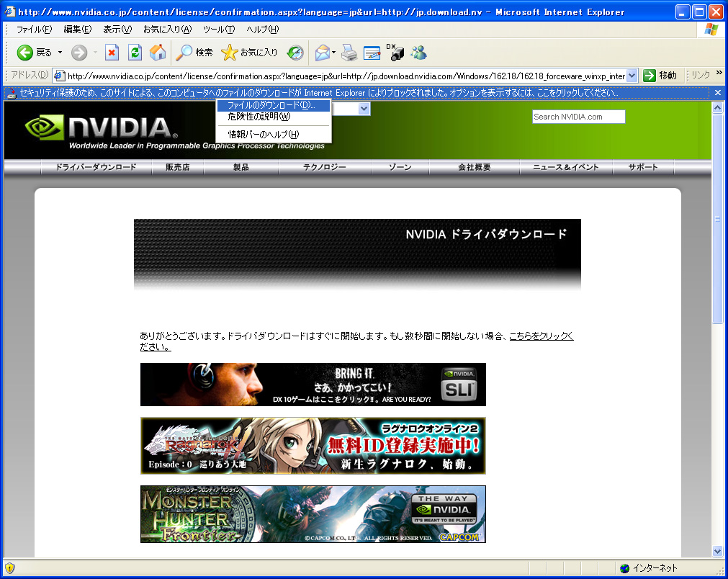Click the Search NVIDIA.com input field
This screenshot has height=579, width=728.
tap(578, 117)
